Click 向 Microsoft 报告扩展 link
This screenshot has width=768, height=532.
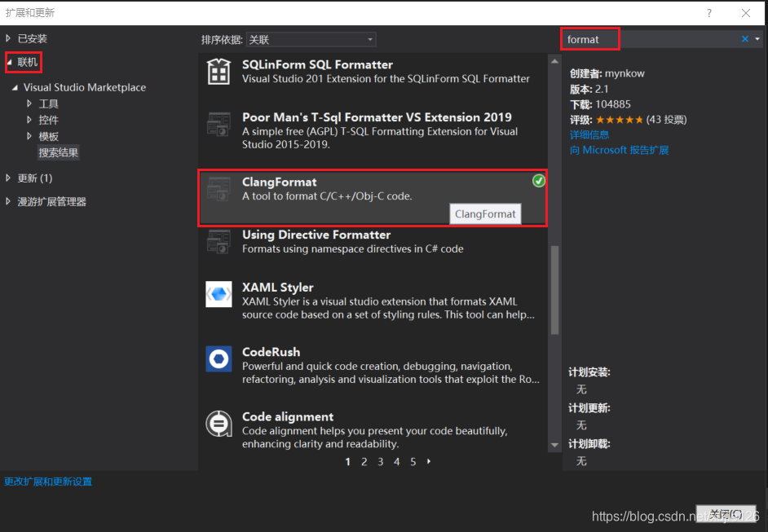(x=619, y=150)
